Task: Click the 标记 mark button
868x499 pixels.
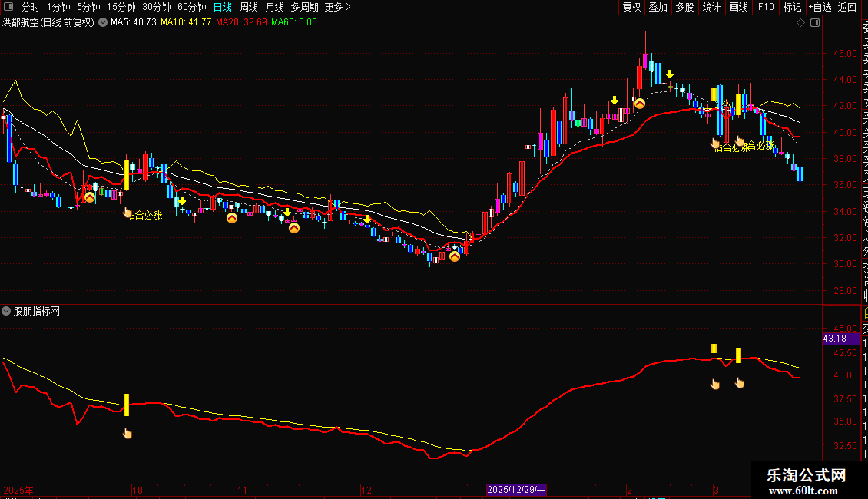Action: pyautogui.click(x=792, y=7)
